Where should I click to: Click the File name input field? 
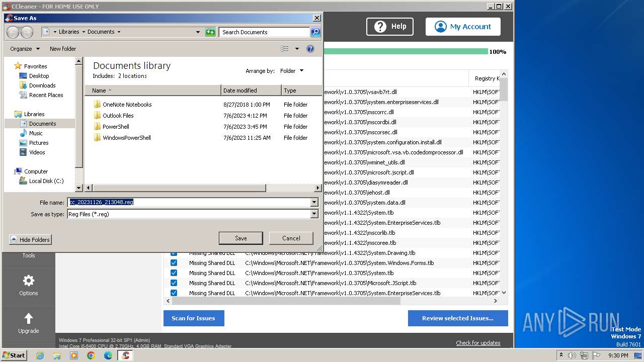point(189,202)
